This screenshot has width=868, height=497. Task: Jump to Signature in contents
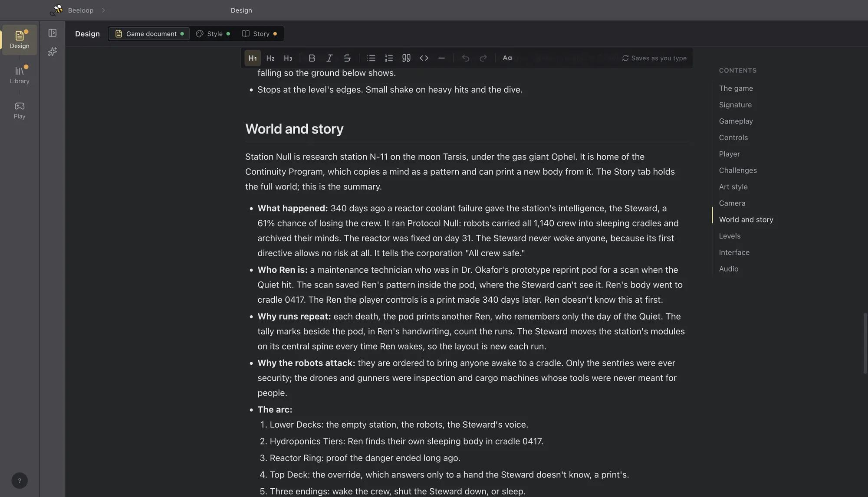735,105
